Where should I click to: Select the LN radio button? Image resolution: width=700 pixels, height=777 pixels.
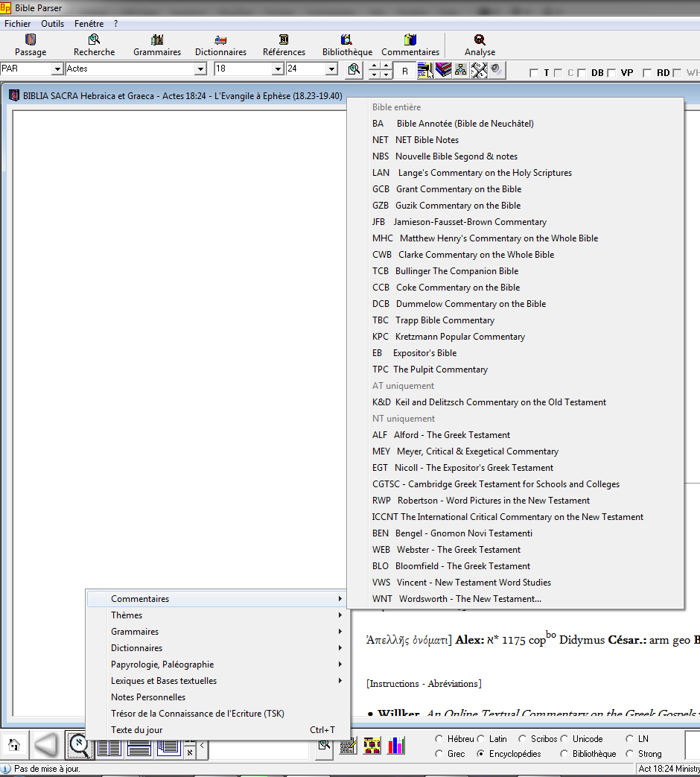(x=629, y=739)
